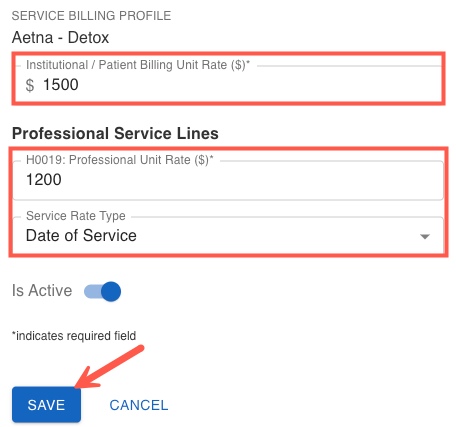Screen dimensions: 456x427
Task: Select the Aetna - Detox profile name
Action: coord(60,37)
